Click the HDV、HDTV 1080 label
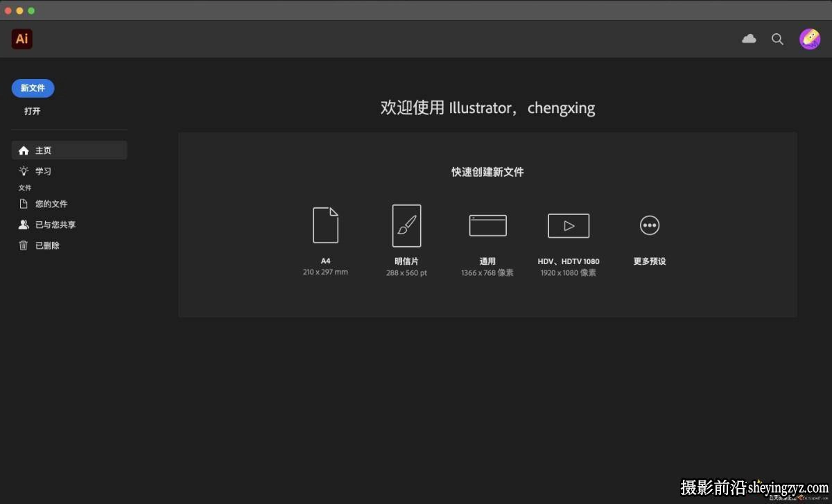This screenshot has width=832, height=504. tap(569, 261)
